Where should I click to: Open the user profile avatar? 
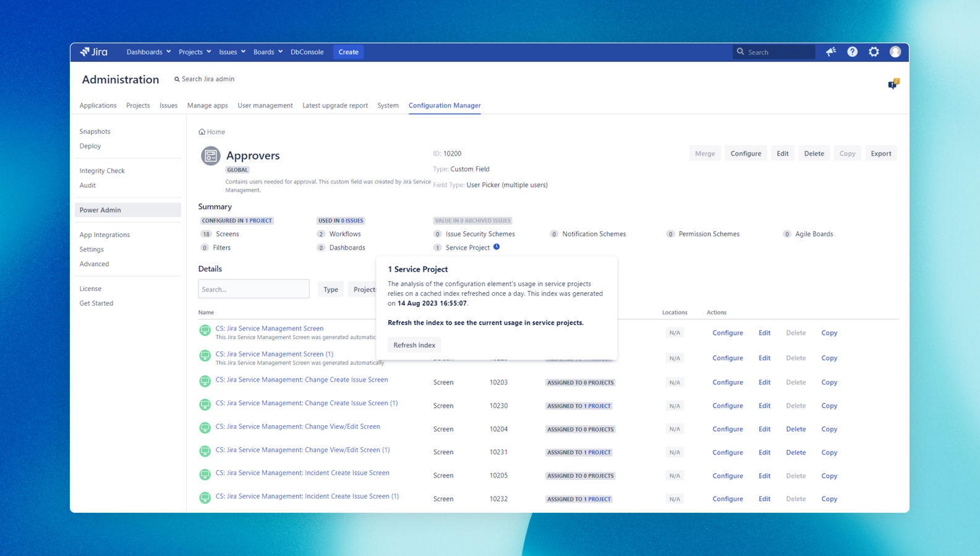895,52
